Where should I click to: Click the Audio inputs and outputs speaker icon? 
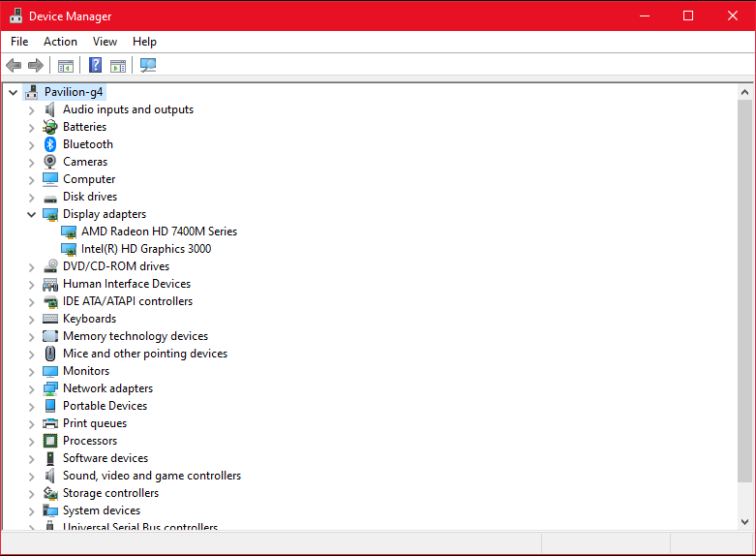(x=50, y=109)
